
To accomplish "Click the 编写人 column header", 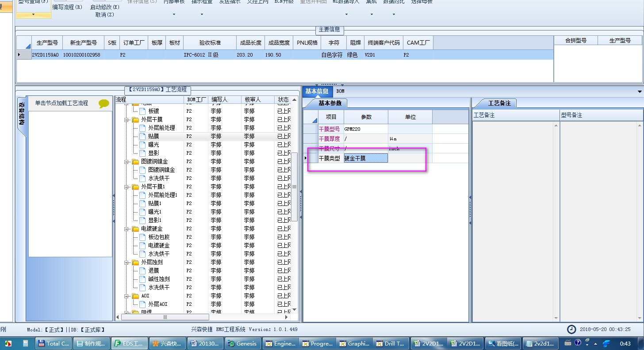I will 225,100.
